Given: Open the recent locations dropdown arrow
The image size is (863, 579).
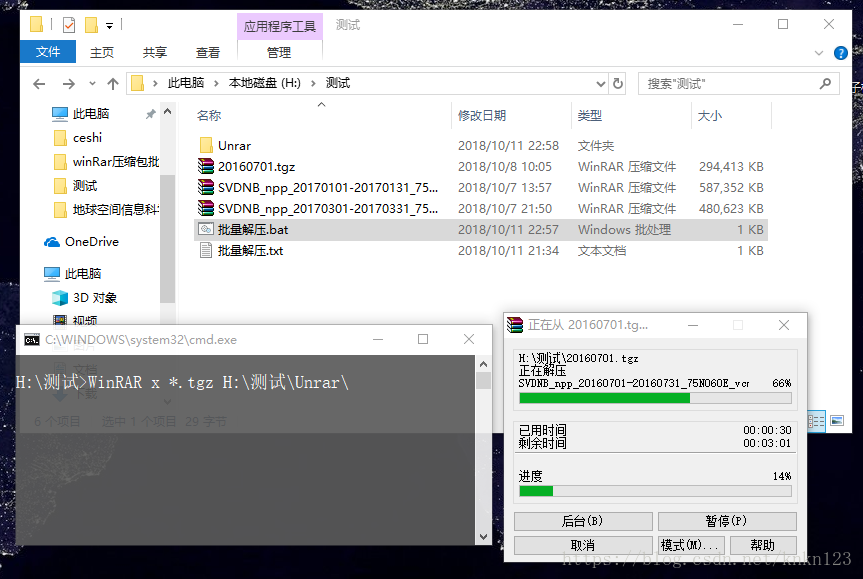Looking at the screenshot, I should tap(92, 84).
